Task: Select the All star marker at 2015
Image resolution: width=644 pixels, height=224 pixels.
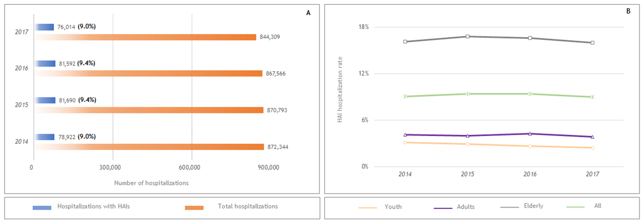Action: tap(467, 94)
